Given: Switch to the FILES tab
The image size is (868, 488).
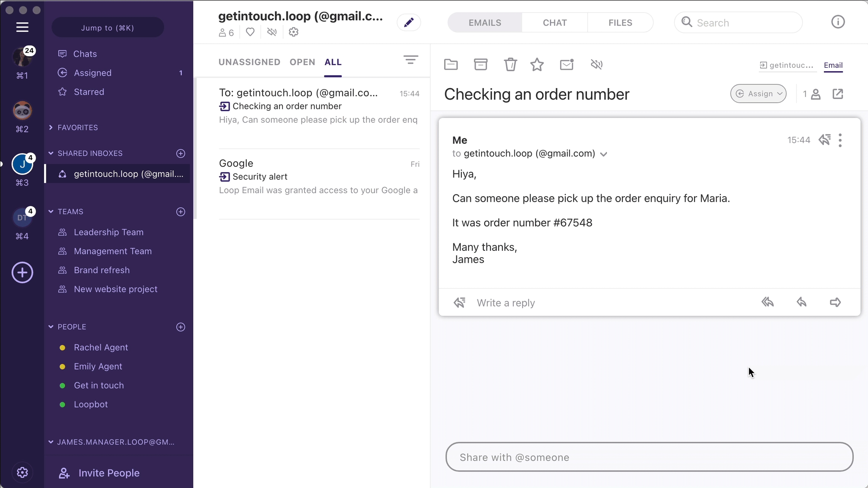Looking at the screenshot, I should [620, 23].
